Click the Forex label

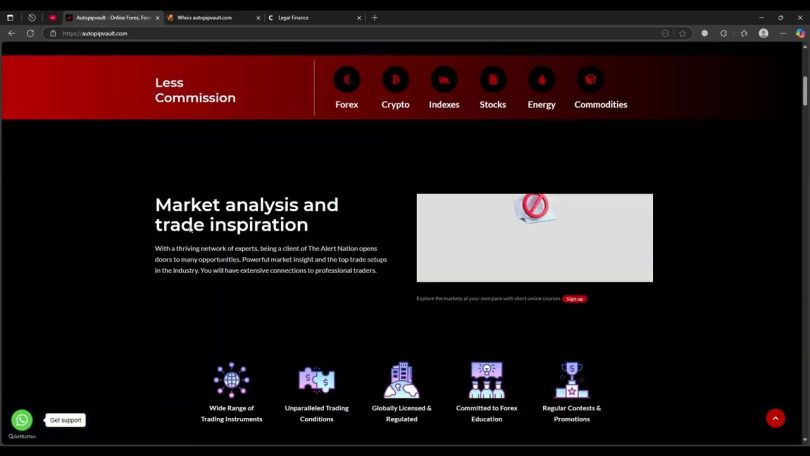pyautogui.click(x=347, y=104)
